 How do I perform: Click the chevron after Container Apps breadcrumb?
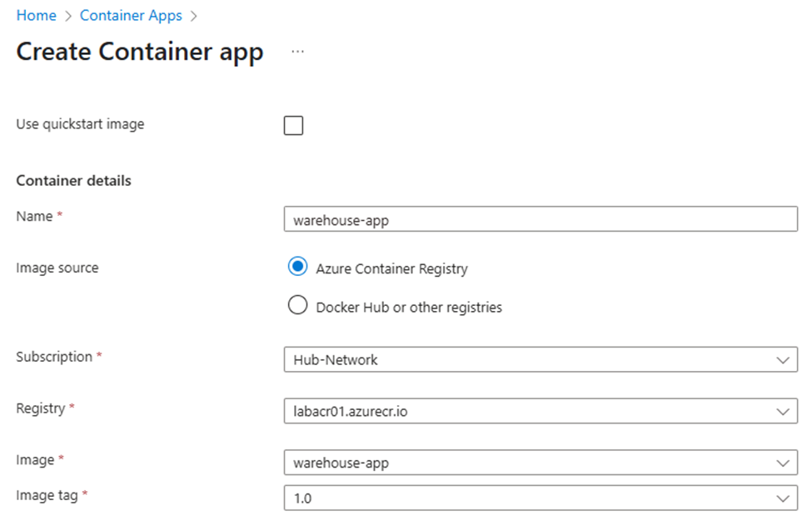click(x=194, y=16)
